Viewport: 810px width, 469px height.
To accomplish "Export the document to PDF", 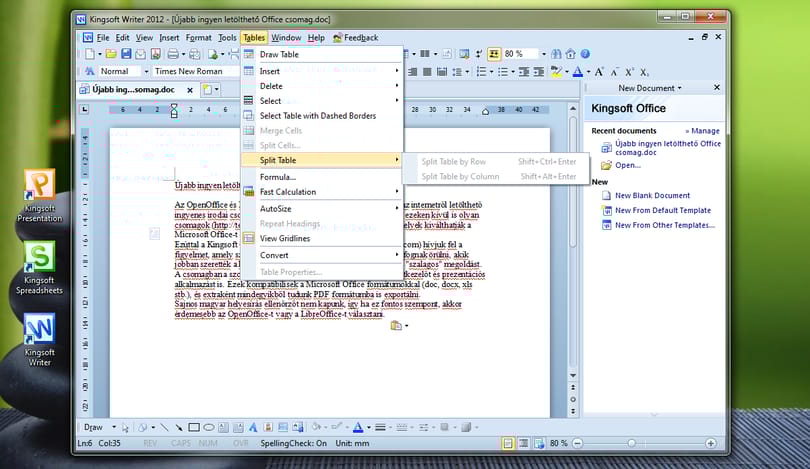I will 155,54.
